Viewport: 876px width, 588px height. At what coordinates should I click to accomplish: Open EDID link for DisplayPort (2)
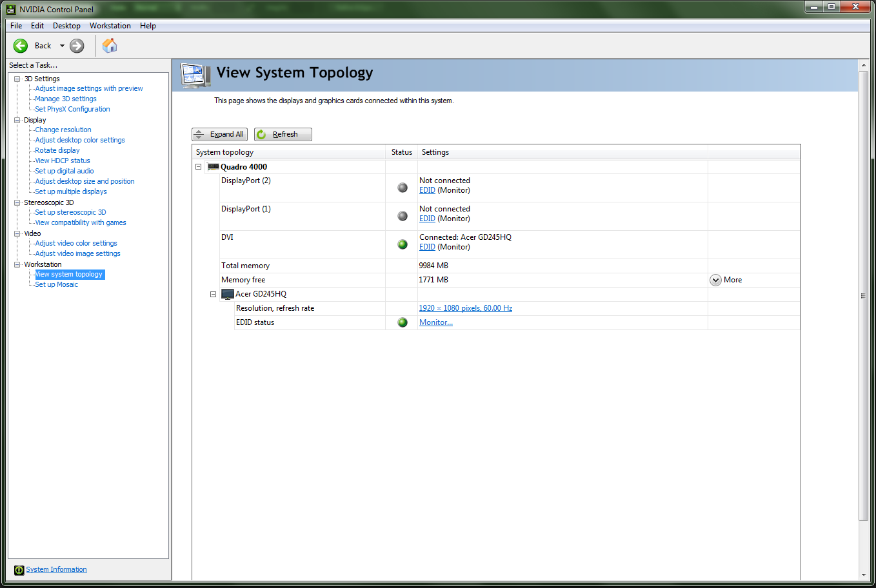click(x=427, y=190)
